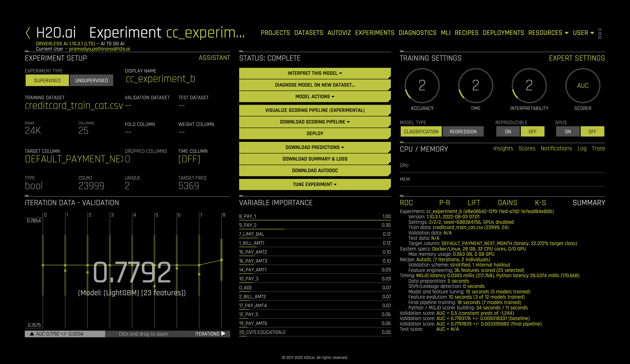Open MLI page
This screenshot has width=630, height=364.
coord(445,33)
